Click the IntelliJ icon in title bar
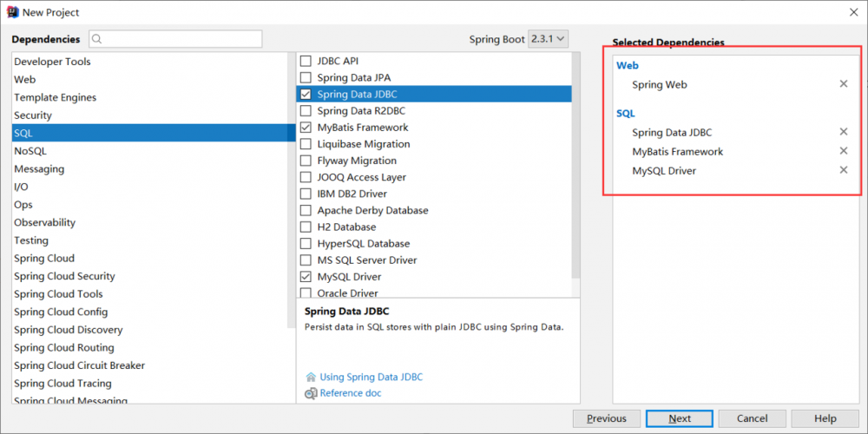Viewport: 868px width, 434px height. pyautogui.click(x=12, y=12)
